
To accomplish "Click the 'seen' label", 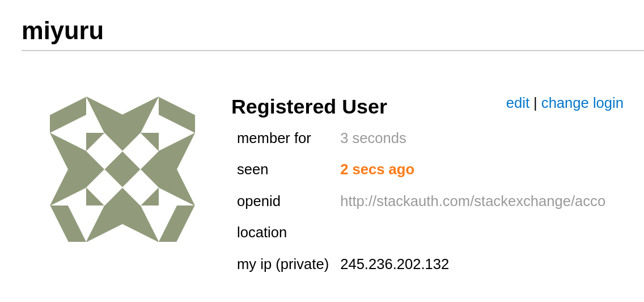I will point(252,169).
